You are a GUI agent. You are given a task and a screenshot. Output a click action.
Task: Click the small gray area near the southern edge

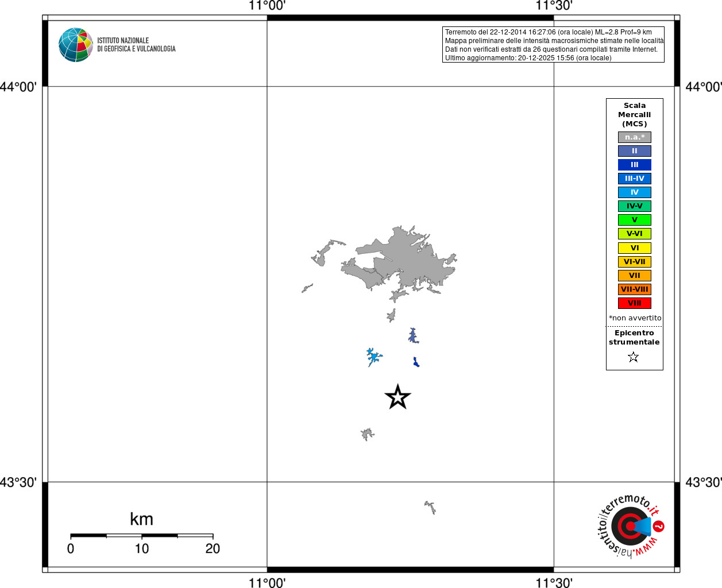click(x=430, y=507)
